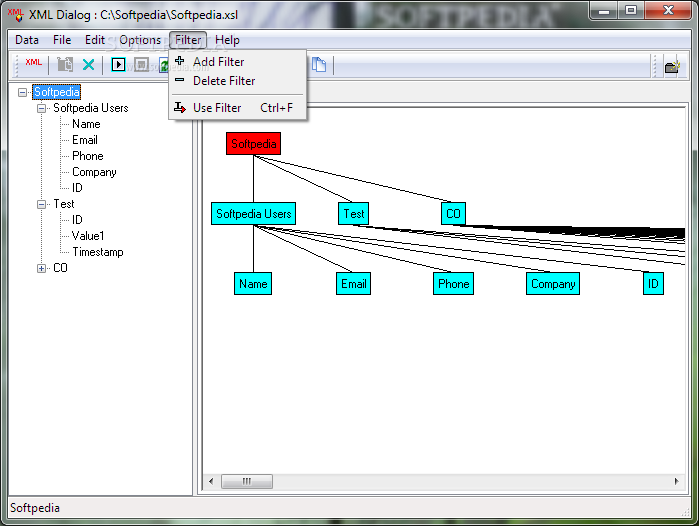Select ID under Test in tree
This screenshot has width=699, height=526.
(x=77, y=220)
